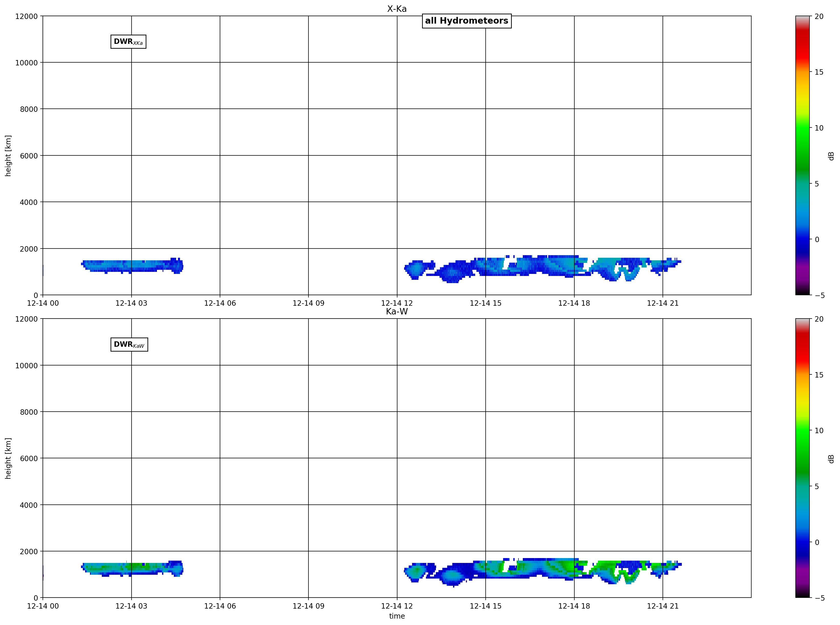Click the DWR KaW annotation box

[x=129, y=344]
